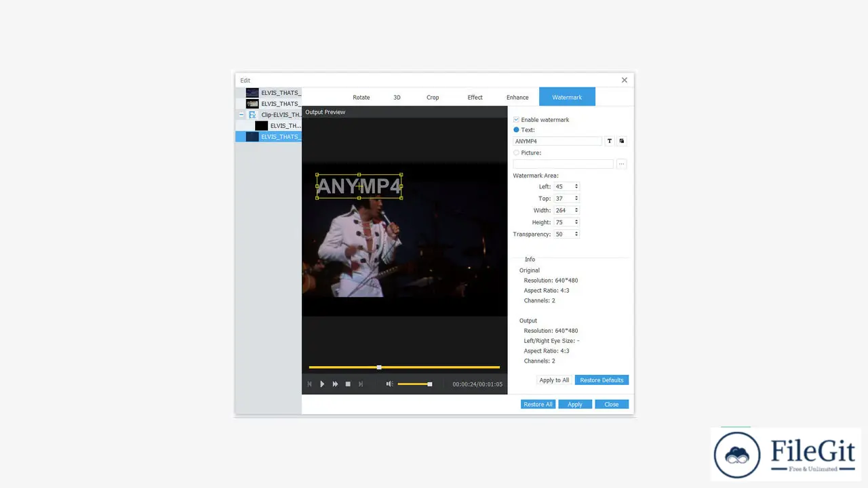Adjust the Width value stepper
868x488 pixels.
[576, 210]
